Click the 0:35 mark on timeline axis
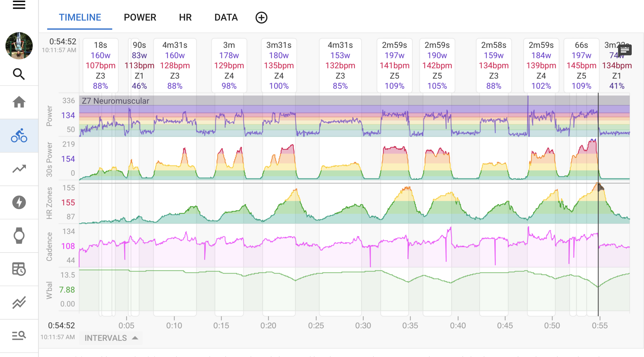 tap(410, 325)
